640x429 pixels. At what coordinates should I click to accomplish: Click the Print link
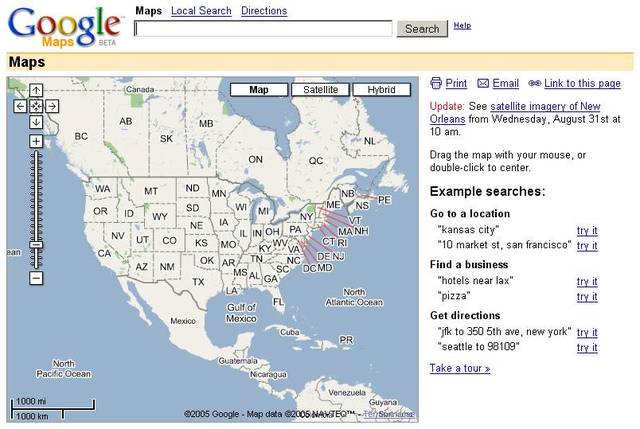point(456,83)
